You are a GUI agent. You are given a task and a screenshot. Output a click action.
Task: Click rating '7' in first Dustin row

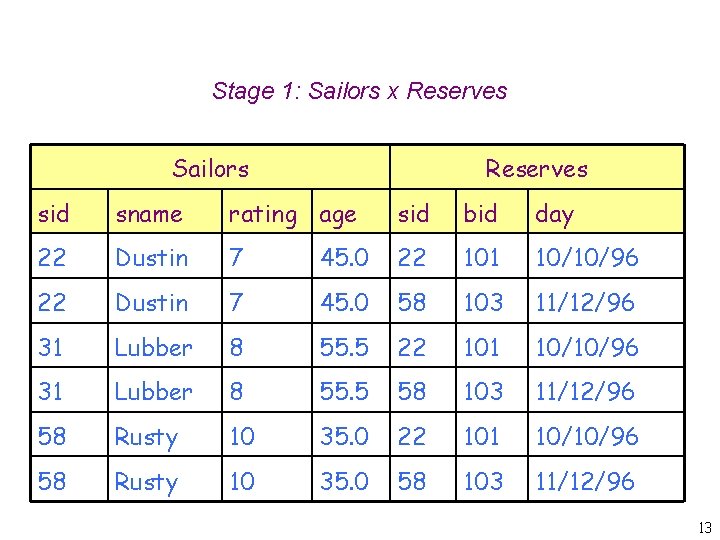pos(236,258)
